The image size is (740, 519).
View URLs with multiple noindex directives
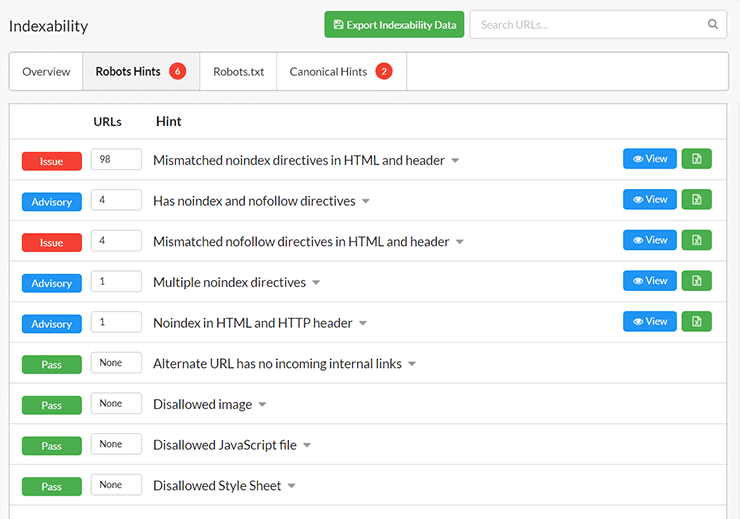tap(650, 281)
